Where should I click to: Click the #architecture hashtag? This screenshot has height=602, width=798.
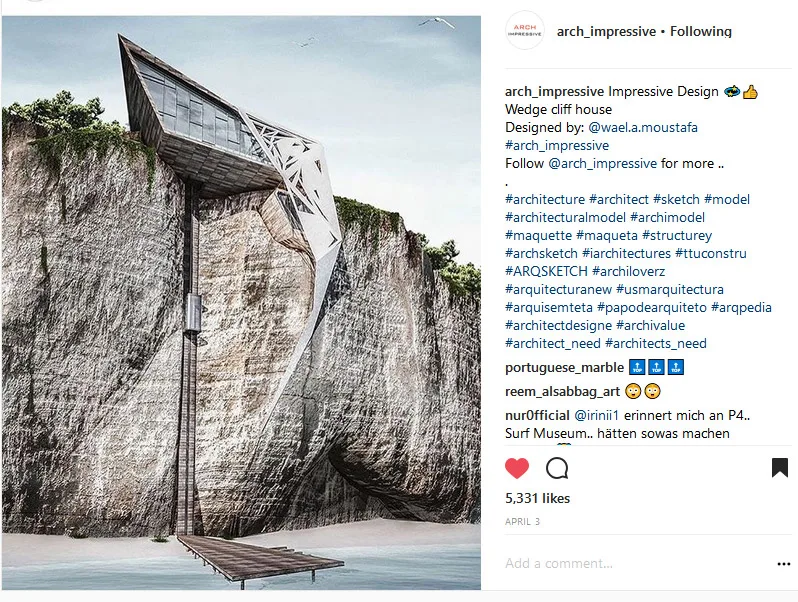pyautogui.click(x=545, y=199)
